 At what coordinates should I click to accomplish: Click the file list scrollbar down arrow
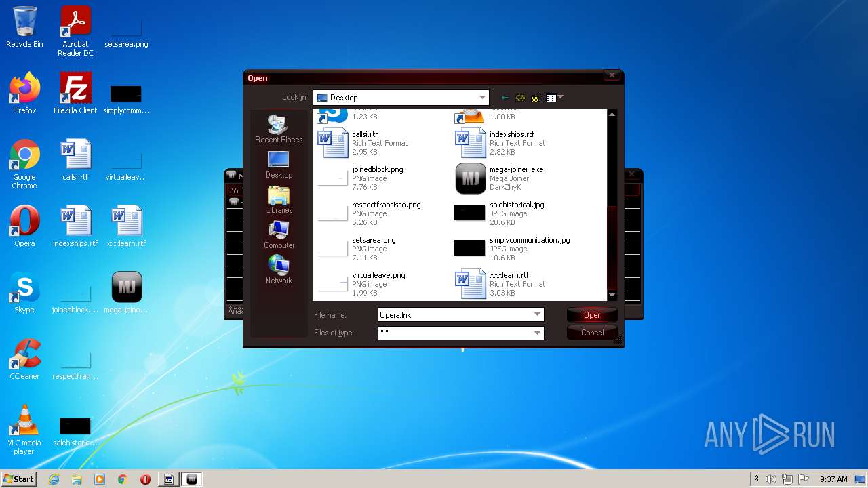612,296
